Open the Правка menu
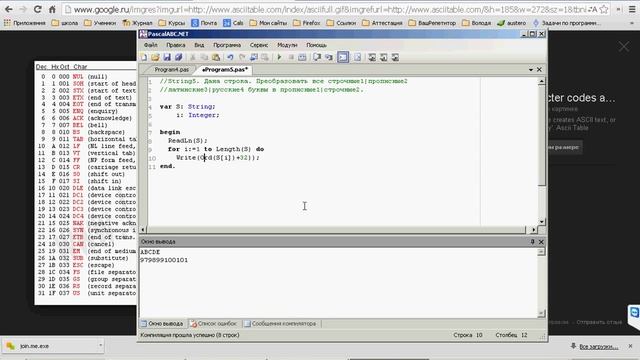This screenshot has width=640, height=360. [x=176, y=45]
